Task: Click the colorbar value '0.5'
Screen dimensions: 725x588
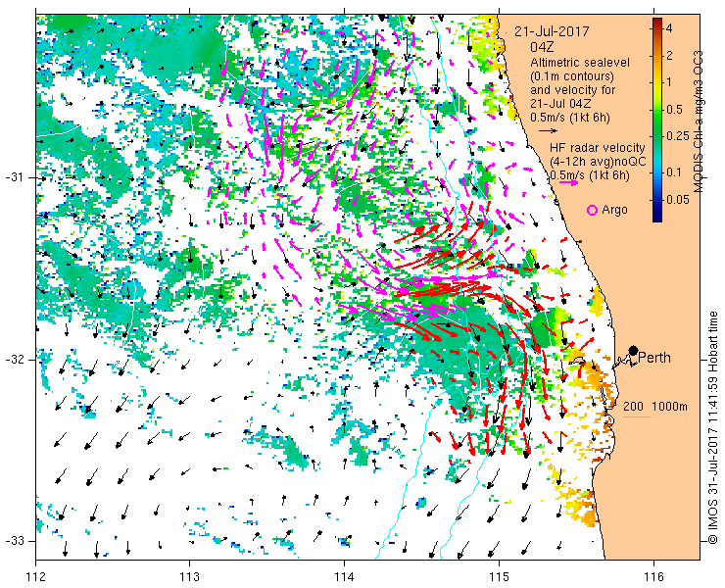Action: 674,109
